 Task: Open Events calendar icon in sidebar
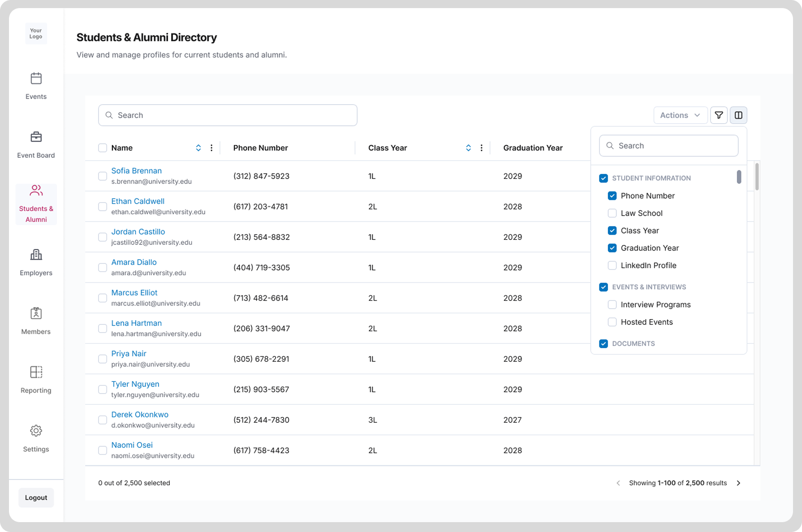click(x=36, y=79)
